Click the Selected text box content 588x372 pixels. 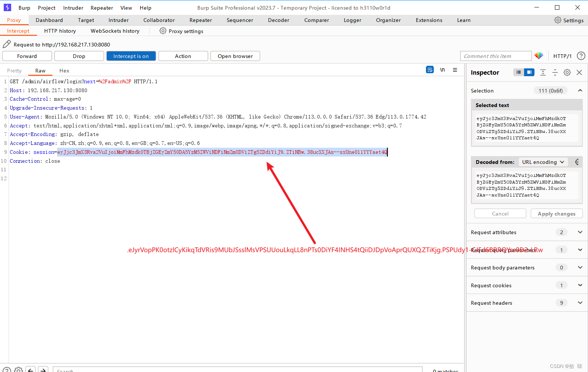527,128
